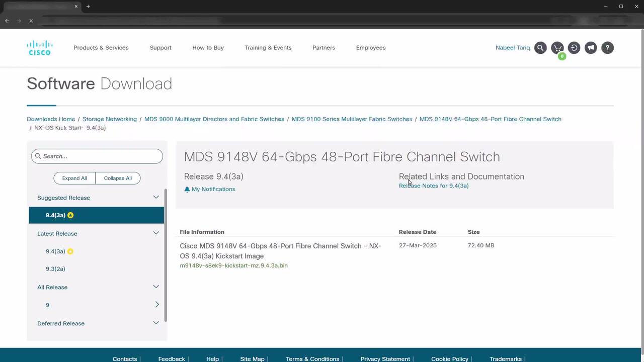Viewport: 644px width, 362px height.
Task: Click the bell icon beside My Notifications
Action: pyautogui.click(x=187, y=189)
